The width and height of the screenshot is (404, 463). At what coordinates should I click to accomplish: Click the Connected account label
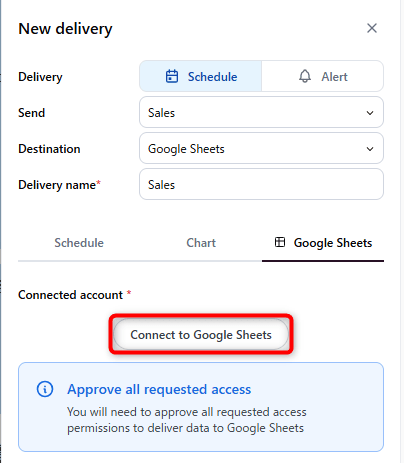tap(70, 295)
